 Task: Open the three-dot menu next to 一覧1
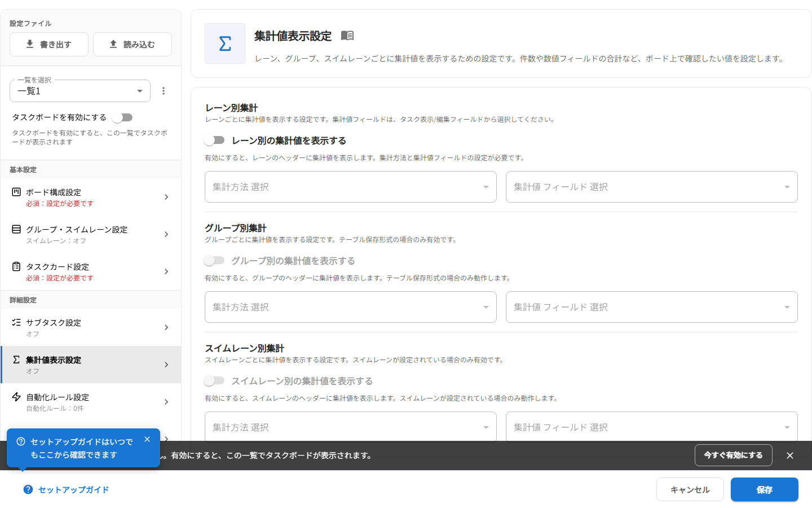(x=164, y=91)
